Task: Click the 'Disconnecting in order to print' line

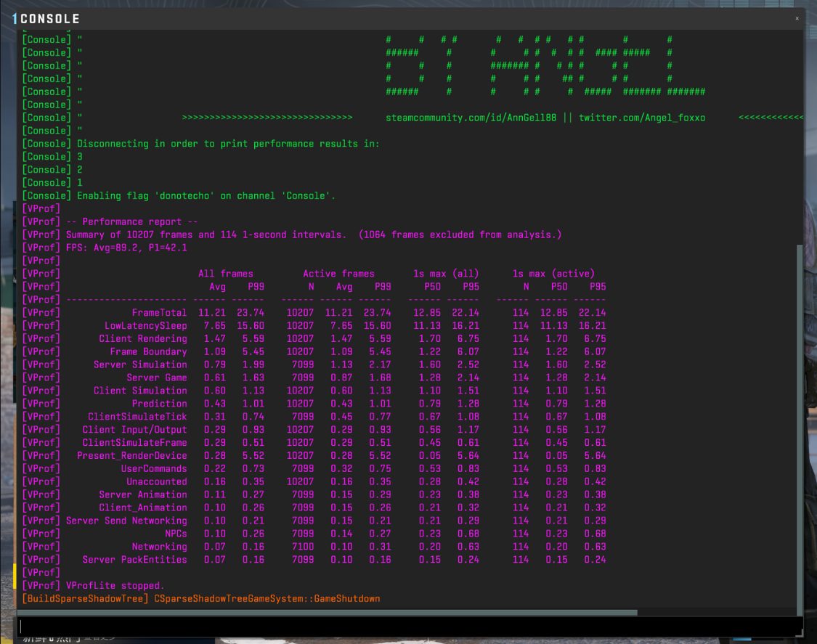Action: (x=228, y=144)
